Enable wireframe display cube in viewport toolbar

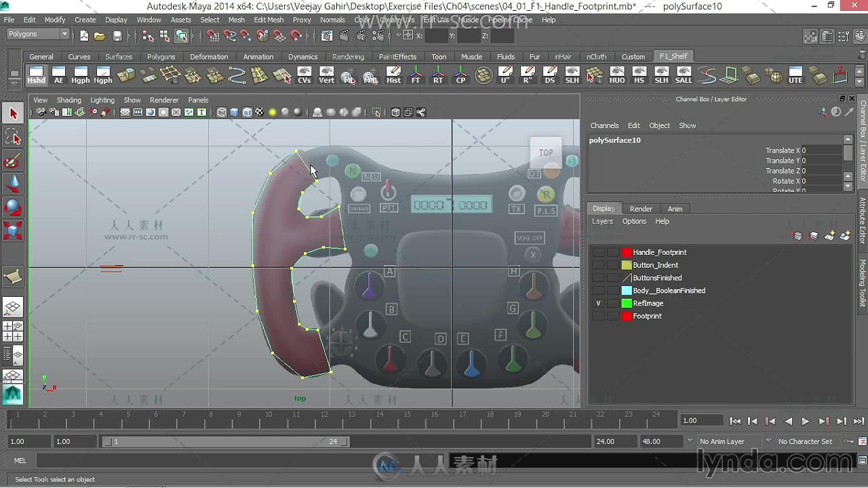pos(222,113)
